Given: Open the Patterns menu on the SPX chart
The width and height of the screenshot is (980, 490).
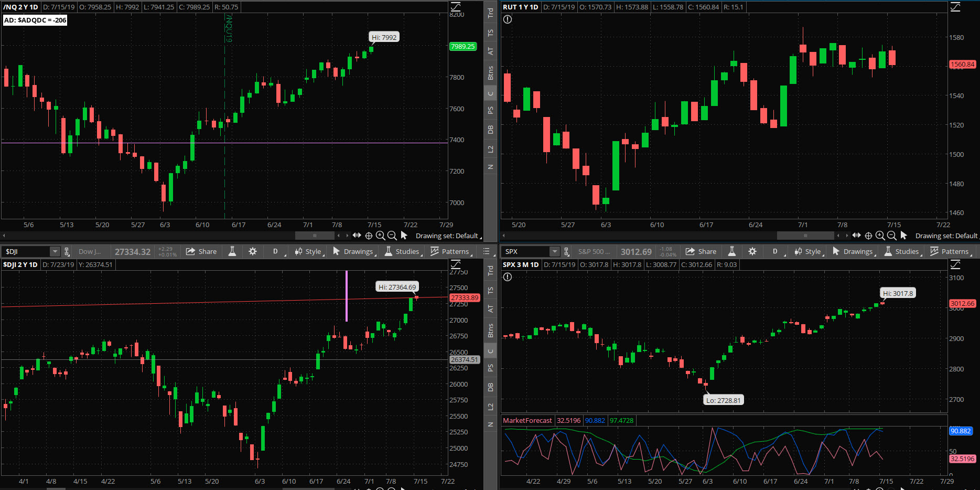Looking at the screenshot, I should coord(950,251).
